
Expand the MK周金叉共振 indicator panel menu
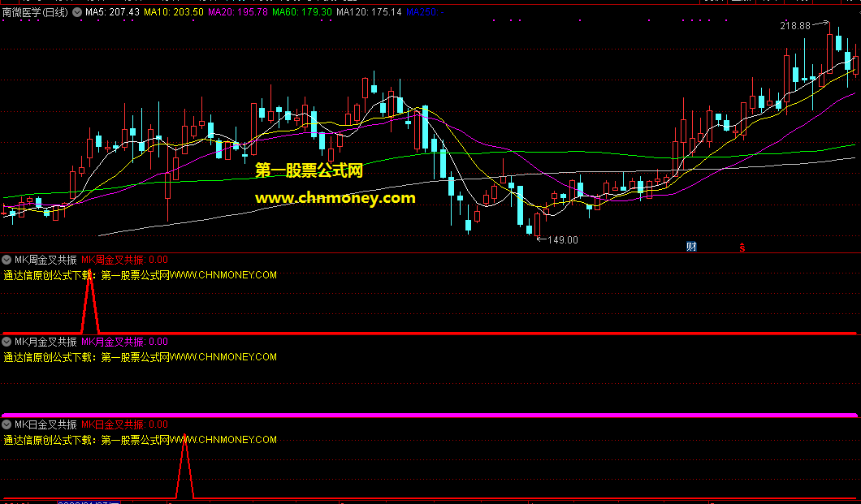tap(6, 260)
